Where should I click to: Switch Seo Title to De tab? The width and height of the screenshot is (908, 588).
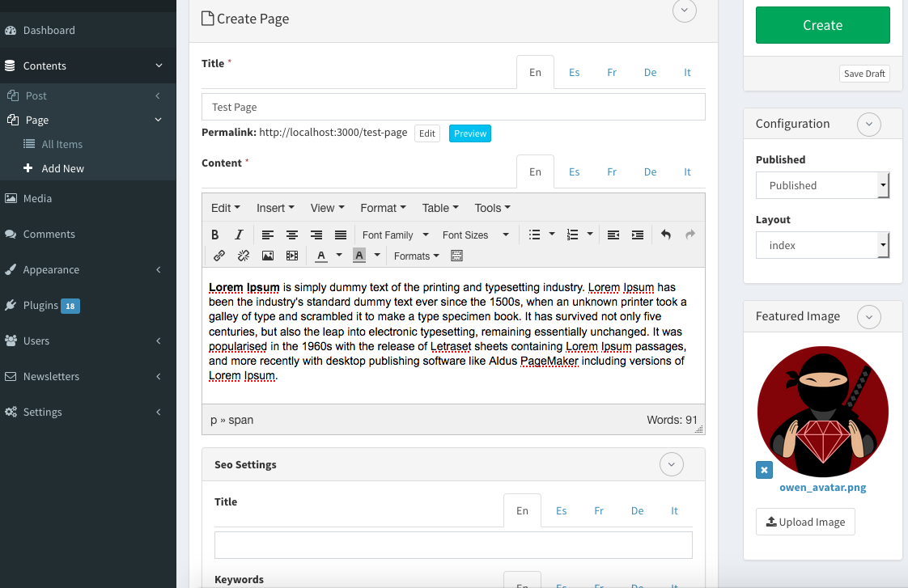[x=637, y=511]
